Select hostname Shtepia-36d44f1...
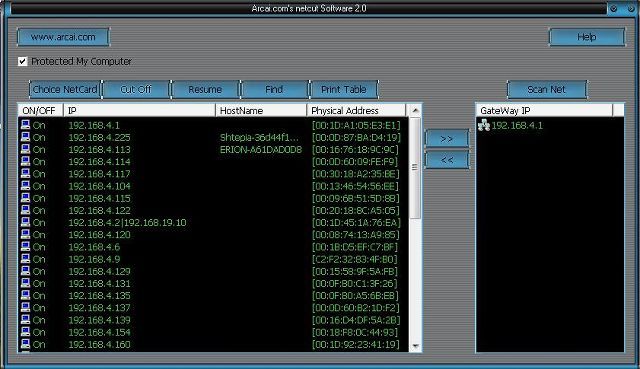 point(259,137)
